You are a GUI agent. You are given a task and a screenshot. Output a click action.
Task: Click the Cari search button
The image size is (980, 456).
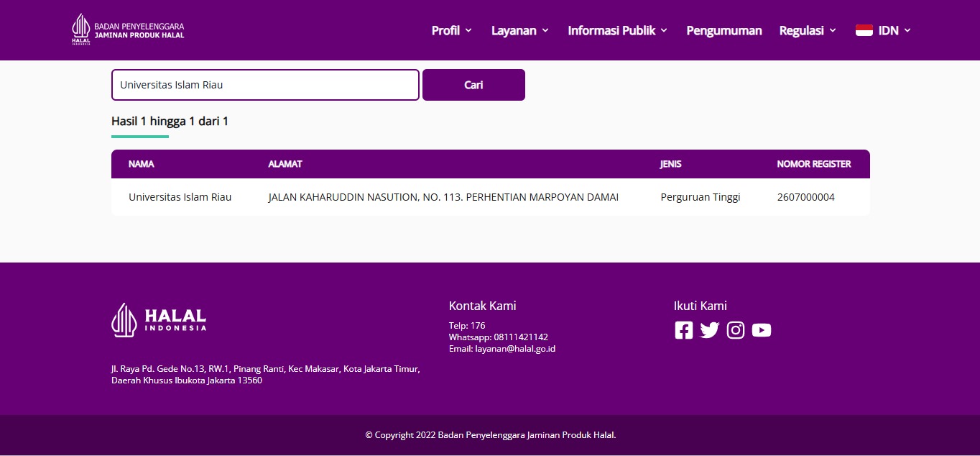473,85
